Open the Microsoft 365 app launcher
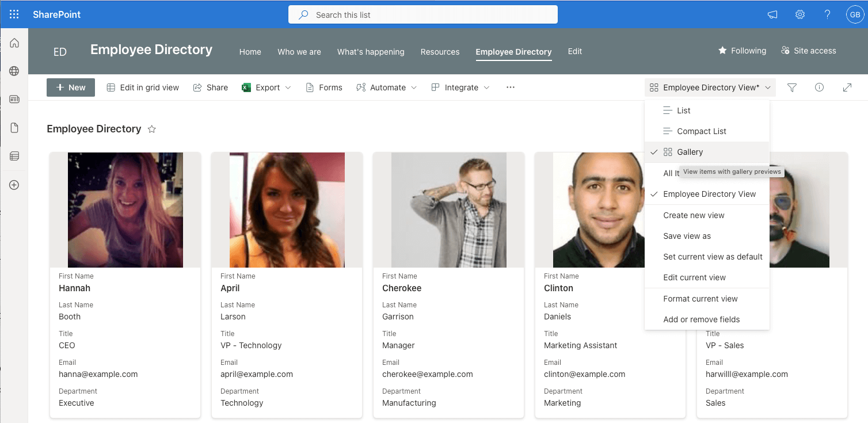Screen dimensions: 868x423 point(14,14)
